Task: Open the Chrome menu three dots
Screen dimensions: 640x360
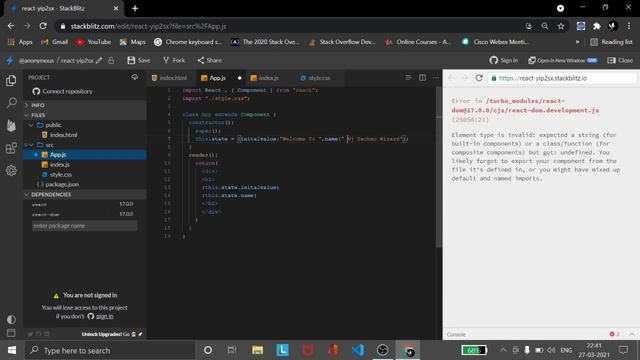Action: point(629,26)
